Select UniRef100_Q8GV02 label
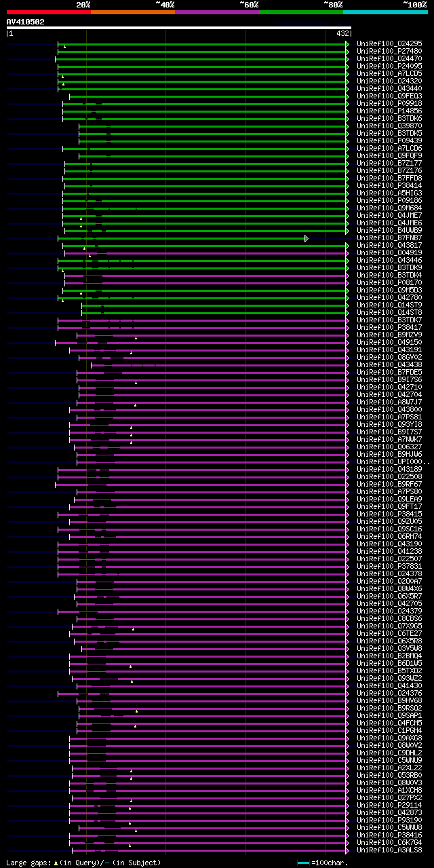This screenshot has height=868, width=434. pos(389,357)
